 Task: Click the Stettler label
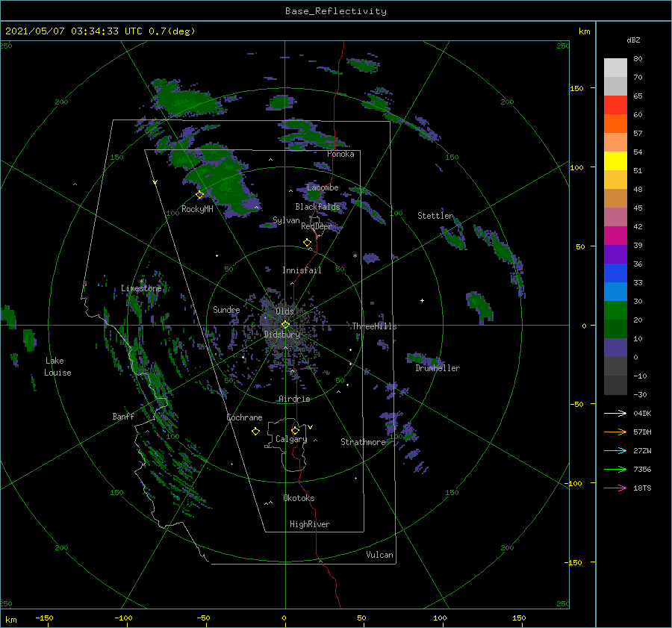point(435,216)
